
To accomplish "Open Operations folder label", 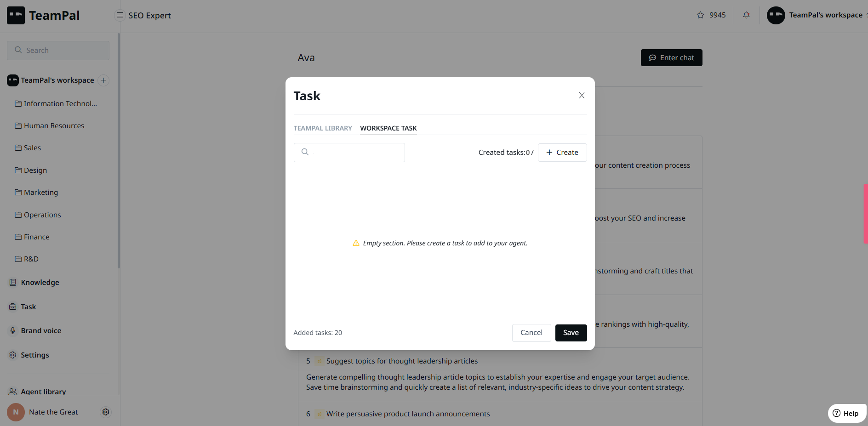I will tap(42, 215).
